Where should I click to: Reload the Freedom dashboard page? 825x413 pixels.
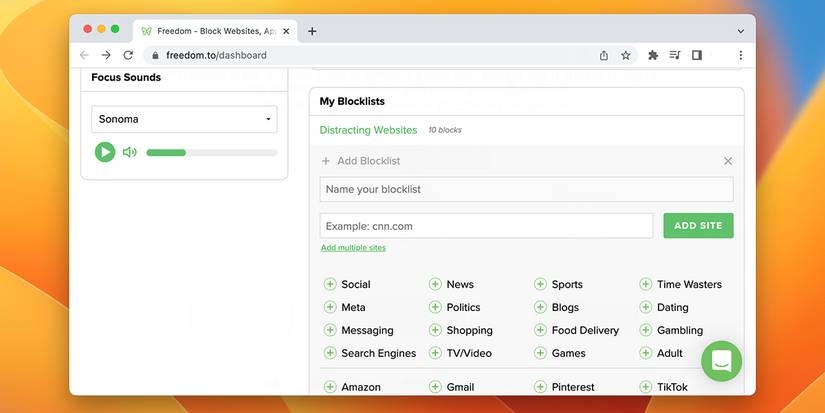(x=128, y=55)
